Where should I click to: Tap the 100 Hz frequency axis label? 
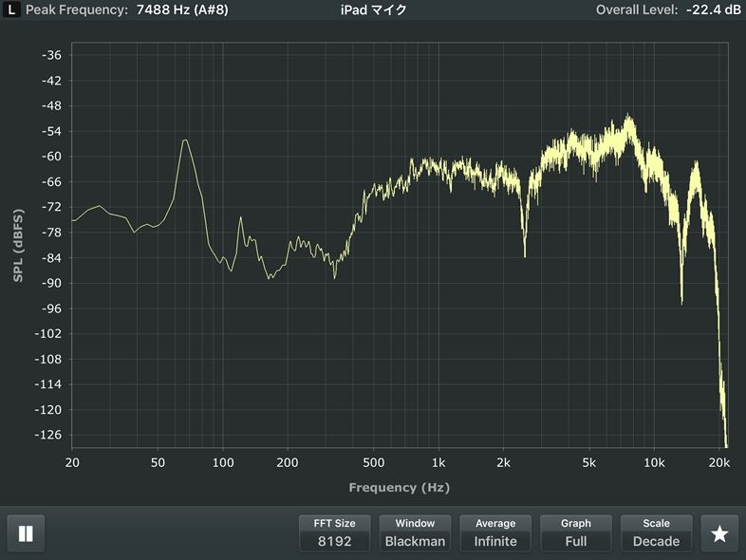(x=223, y=462)
